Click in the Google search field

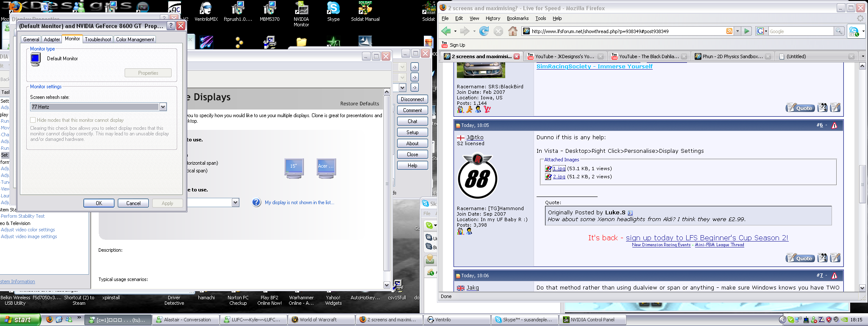coord(801,31)
